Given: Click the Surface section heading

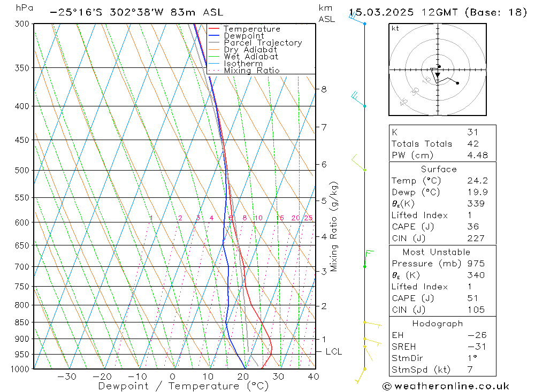Looking at the screenshot, I should (x=439, y=169).
